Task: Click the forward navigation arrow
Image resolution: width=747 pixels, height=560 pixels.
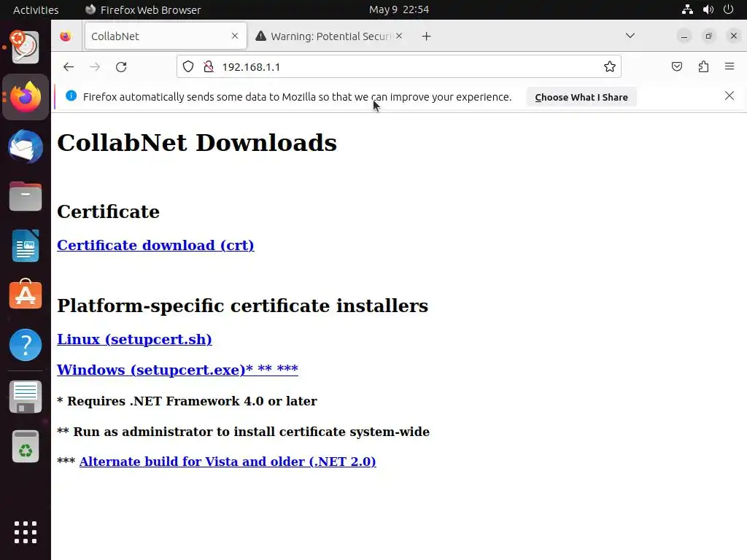Action: 95,66
